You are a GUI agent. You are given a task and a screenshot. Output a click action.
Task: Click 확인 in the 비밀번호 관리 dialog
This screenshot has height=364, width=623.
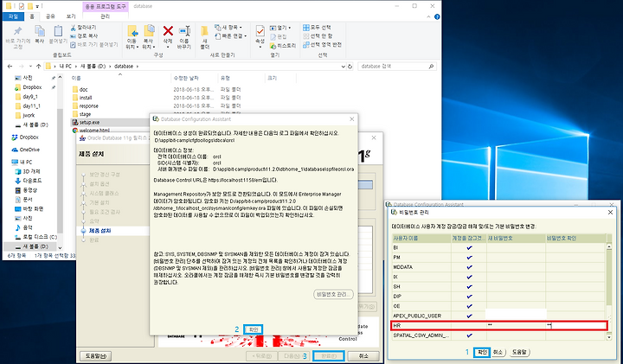pyautogui.click(x=482, y=352)
